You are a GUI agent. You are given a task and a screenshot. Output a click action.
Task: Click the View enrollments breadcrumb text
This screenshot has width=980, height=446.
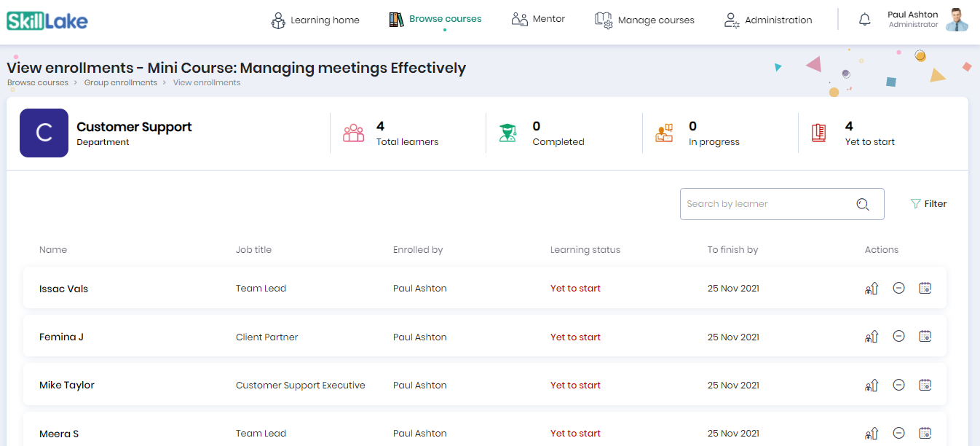pos(207,83)
